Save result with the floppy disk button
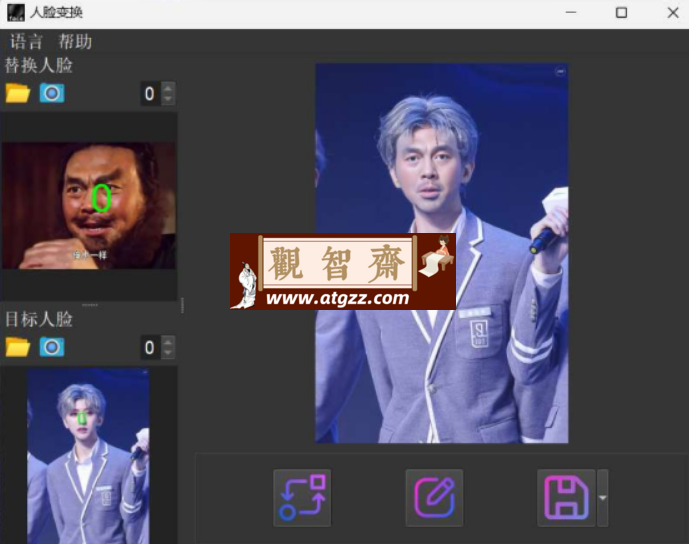The image size is (689, 544). [566, 497]
